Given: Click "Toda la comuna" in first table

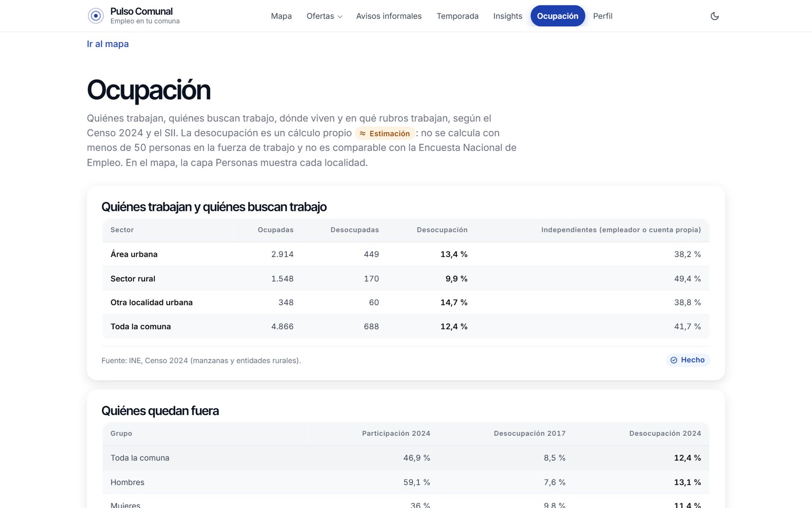Looking at the screenshot, I should [141, 326].
